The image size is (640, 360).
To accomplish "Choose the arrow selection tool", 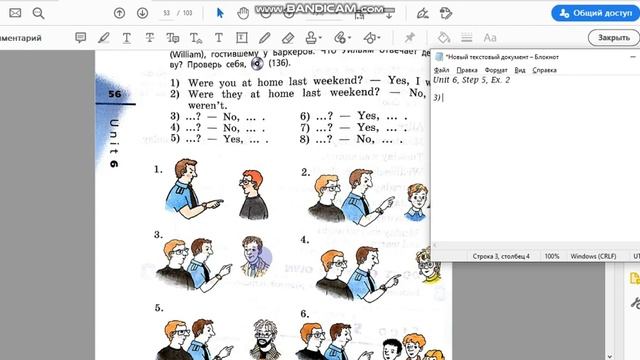I will [x=220, y=13].
